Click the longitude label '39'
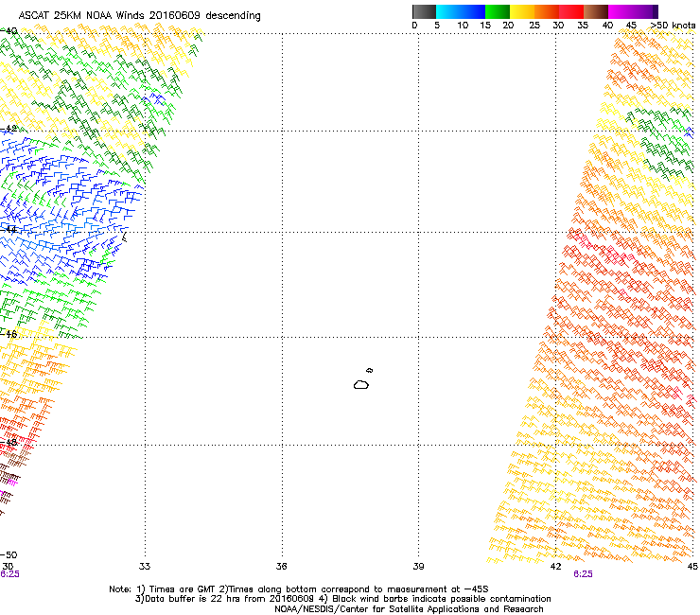 tap(418, 567)
